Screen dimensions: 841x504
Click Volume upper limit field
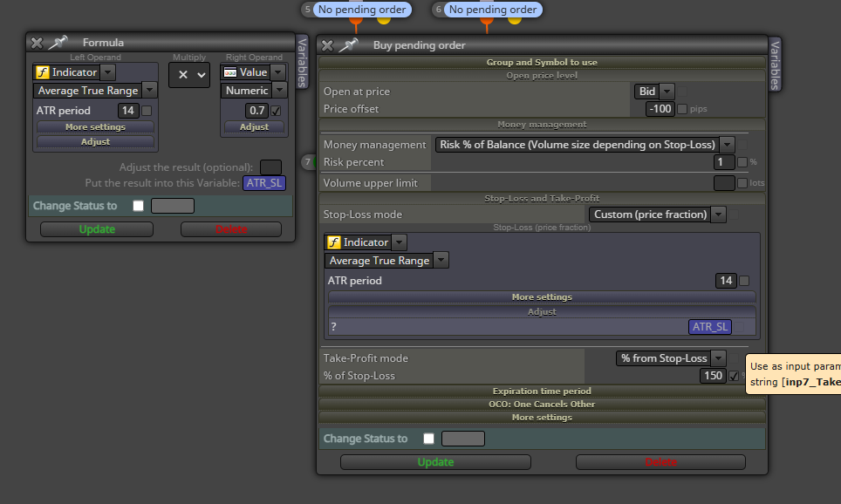[x=724, y=183]
